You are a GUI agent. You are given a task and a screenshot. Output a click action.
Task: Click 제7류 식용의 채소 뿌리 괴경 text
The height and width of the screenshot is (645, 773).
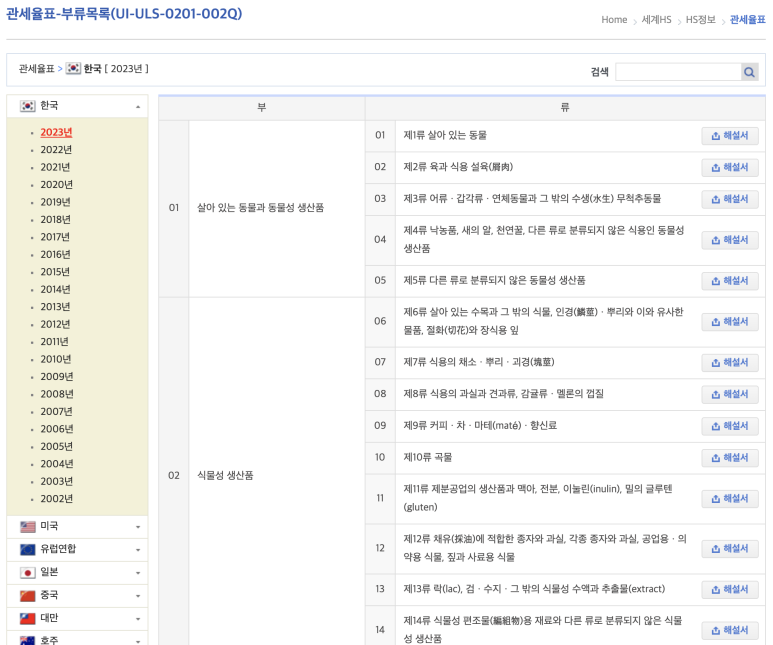tap(479, 362)
